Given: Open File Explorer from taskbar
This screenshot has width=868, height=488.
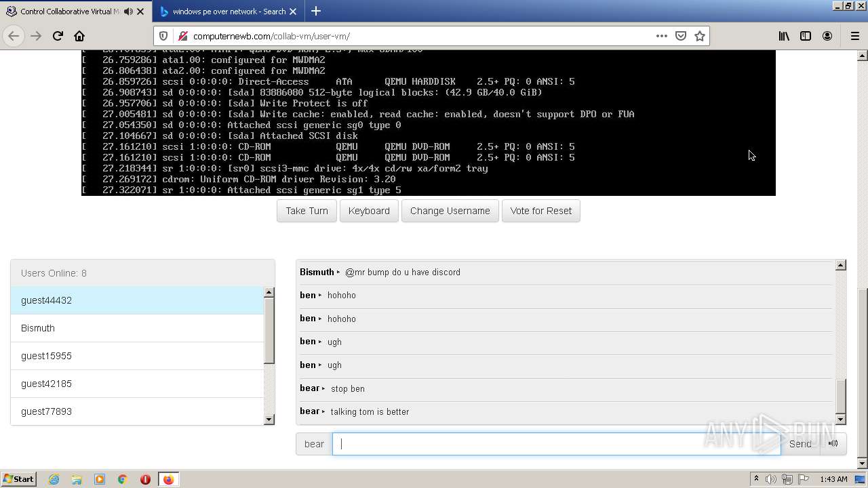Looking at the screenshot, I should 77,479.
